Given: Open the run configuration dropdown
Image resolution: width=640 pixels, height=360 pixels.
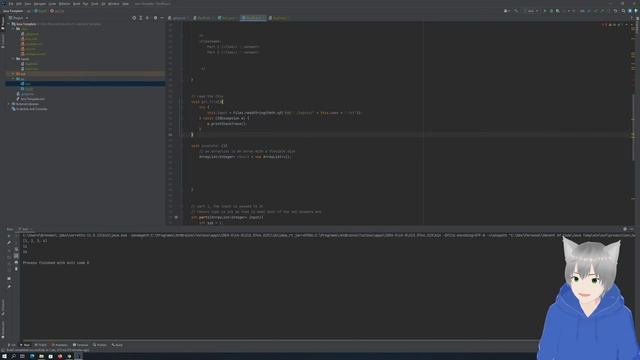Looking at the screenshot, I should 532,11.
